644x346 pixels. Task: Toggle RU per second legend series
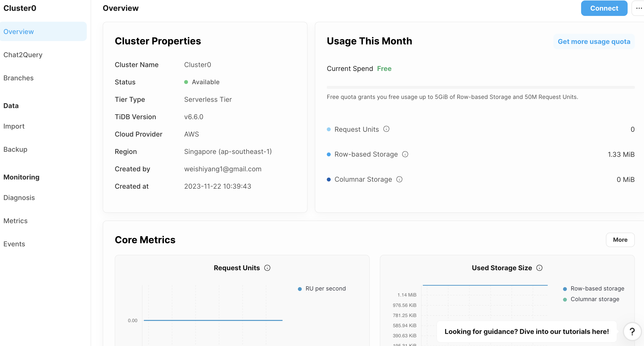322,288
